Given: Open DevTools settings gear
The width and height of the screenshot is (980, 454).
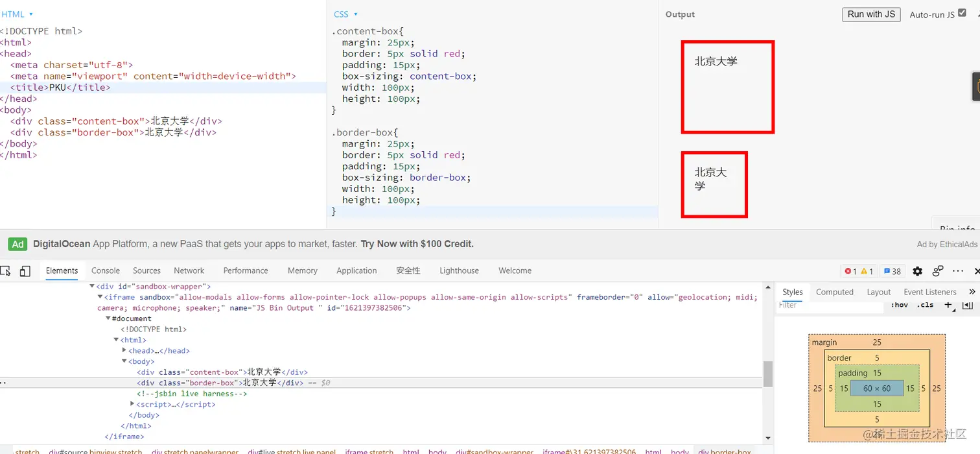Looking at the screenshot, I should tap(917, 271).
